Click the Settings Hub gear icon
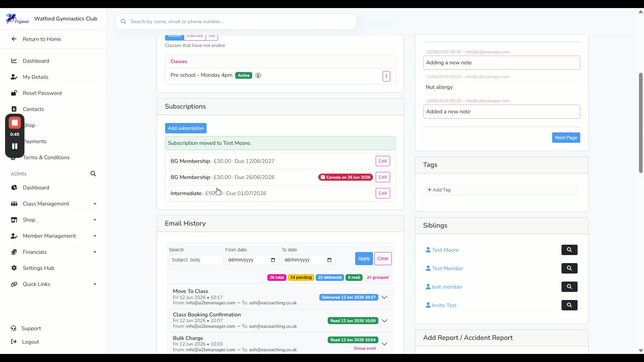The height and width of the screenshot is (362, 644). tap(14, 268)
